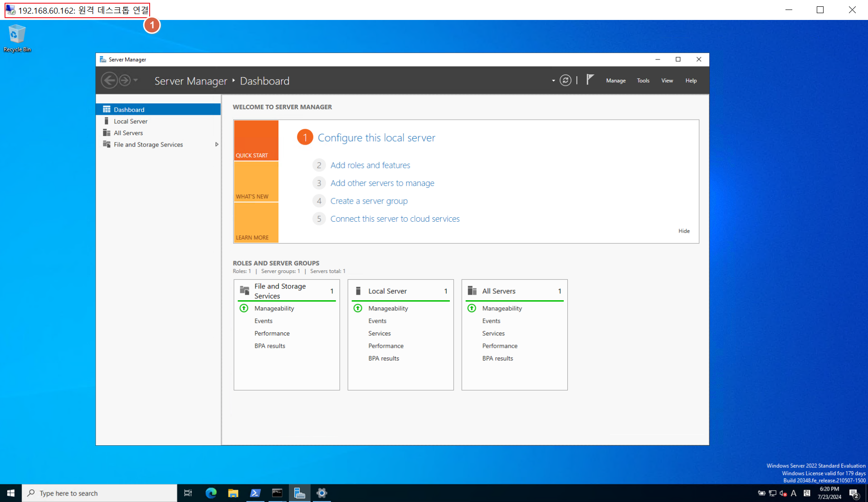This screenshot has height=502, width=868.
Task: Click BPA results in File and Storage tile
Action: 270,346
